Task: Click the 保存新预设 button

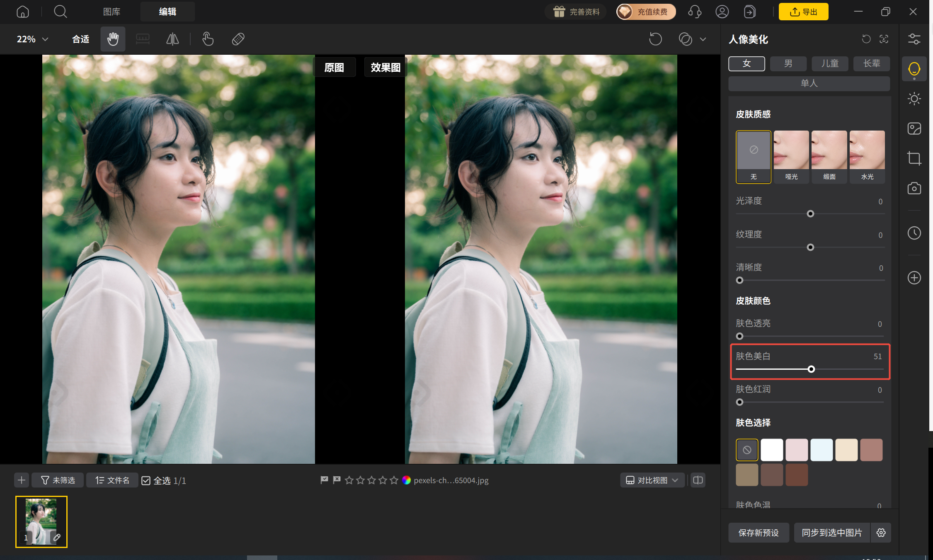Action: click(x=759, y=533)
